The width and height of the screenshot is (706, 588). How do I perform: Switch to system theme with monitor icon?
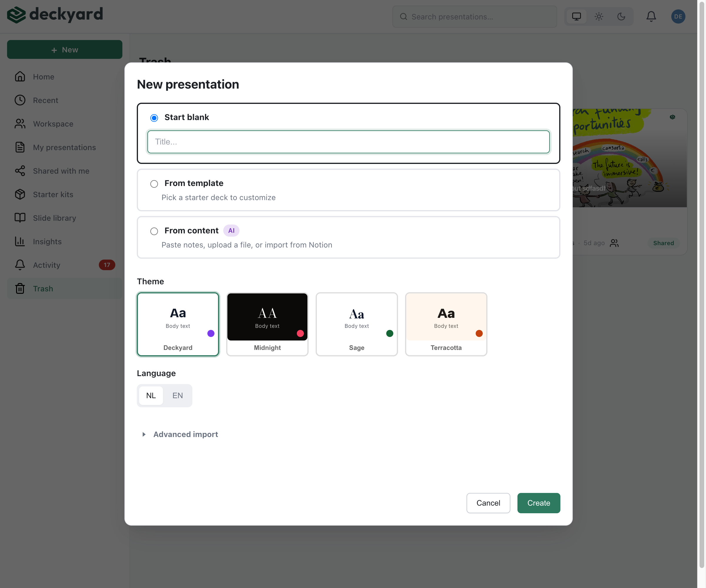(x=576, y=16)
